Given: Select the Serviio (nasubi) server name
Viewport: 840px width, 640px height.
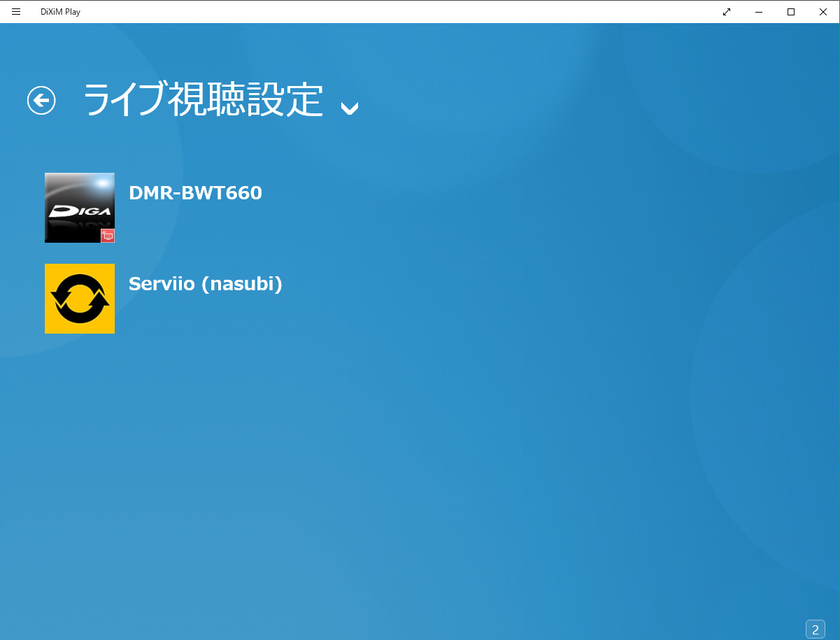Looking at the screenshot, I should point(205,284).
